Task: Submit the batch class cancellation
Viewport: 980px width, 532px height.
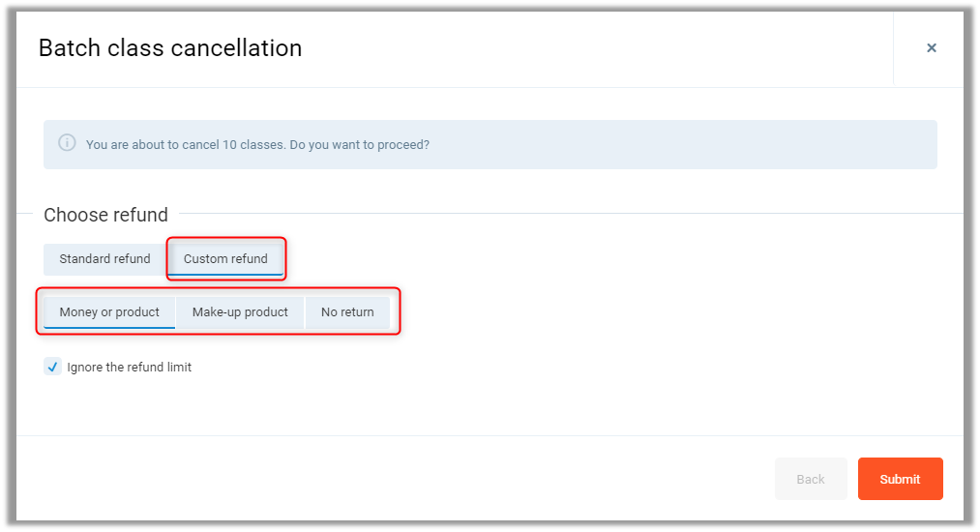Action: click(x=900, y=479)
